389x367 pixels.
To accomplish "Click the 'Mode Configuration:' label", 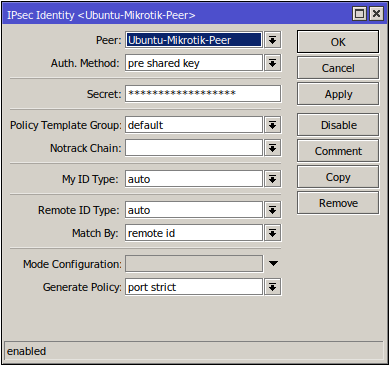I will pyautogui.click(x=72, y=264).
